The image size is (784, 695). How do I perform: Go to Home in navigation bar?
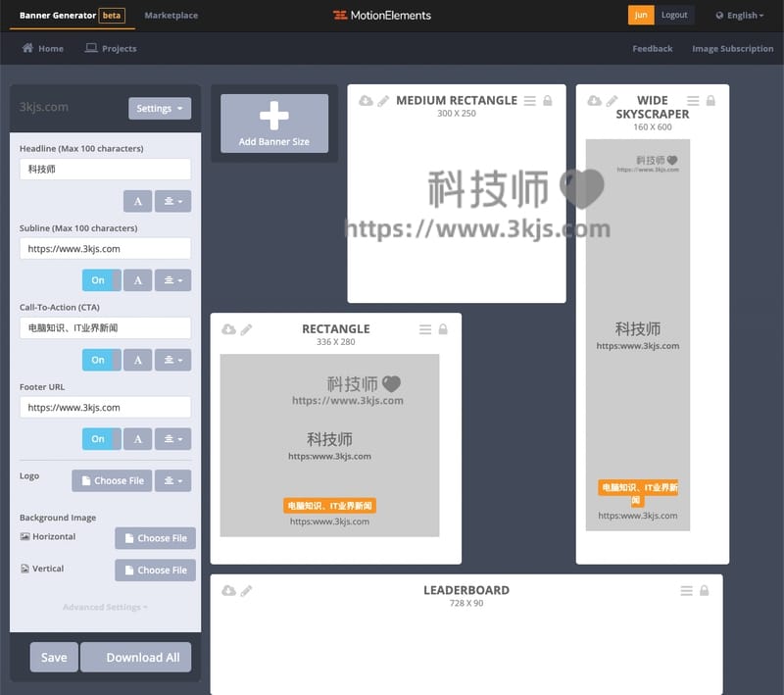tap(43, 48)
